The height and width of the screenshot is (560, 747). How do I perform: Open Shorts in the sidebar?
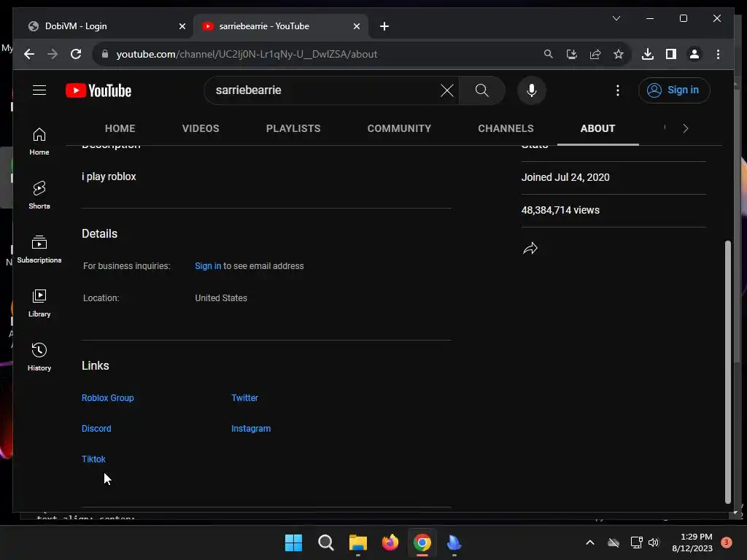point(39,195)
